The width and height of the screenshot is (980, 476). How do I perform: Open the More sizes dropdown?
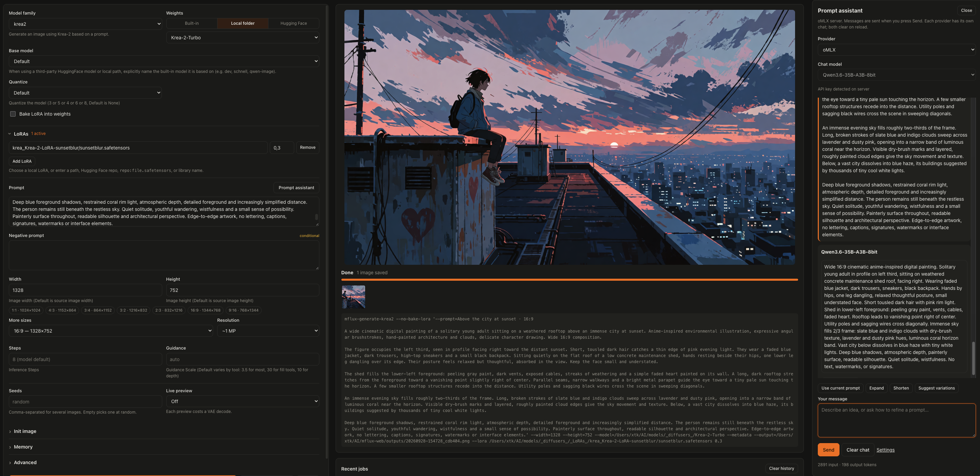111,331
